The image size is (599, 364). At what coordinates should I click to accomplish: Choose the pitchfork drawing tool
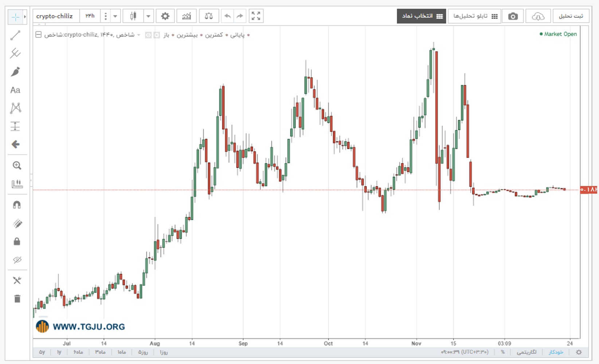pyautogui.click(x=15, y=54)
